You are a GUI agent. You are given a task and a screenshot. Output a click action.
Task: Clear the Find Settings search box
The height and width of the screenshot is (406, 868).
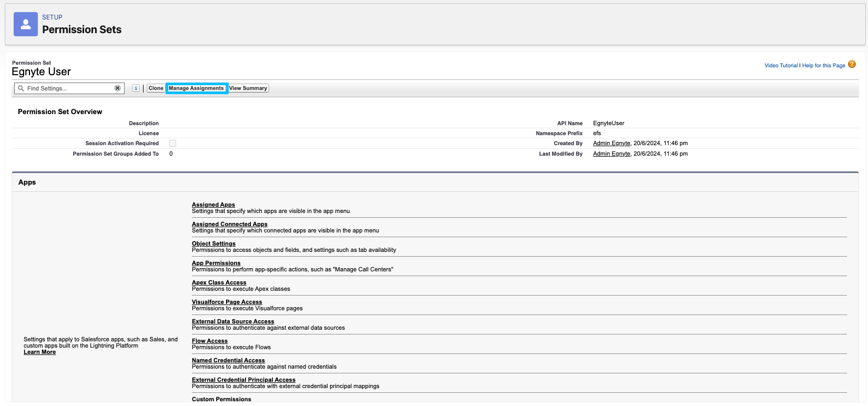(118, 88)
